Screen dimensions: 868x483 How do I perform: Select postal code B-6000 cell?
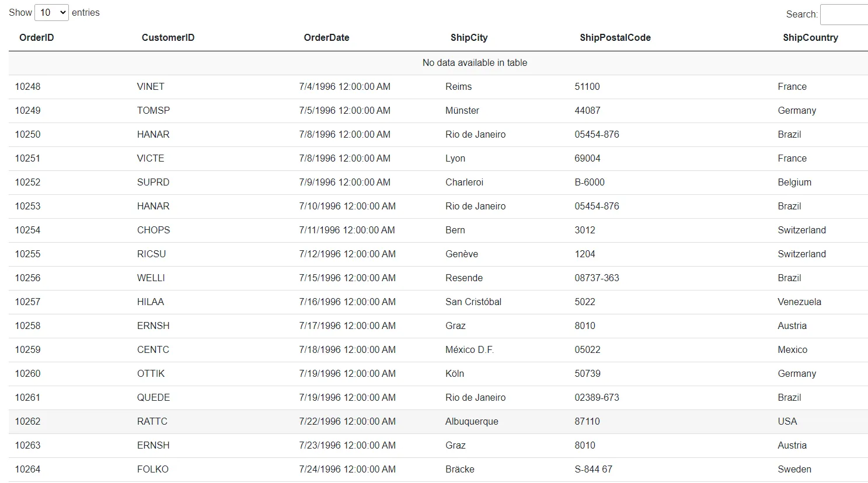point(590,183)
